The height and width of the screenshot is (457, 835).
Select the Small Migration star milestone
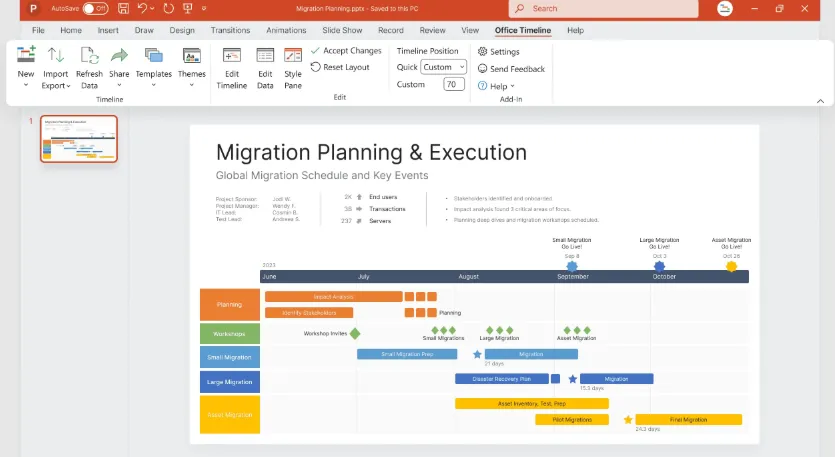click(x=477, y=354)
